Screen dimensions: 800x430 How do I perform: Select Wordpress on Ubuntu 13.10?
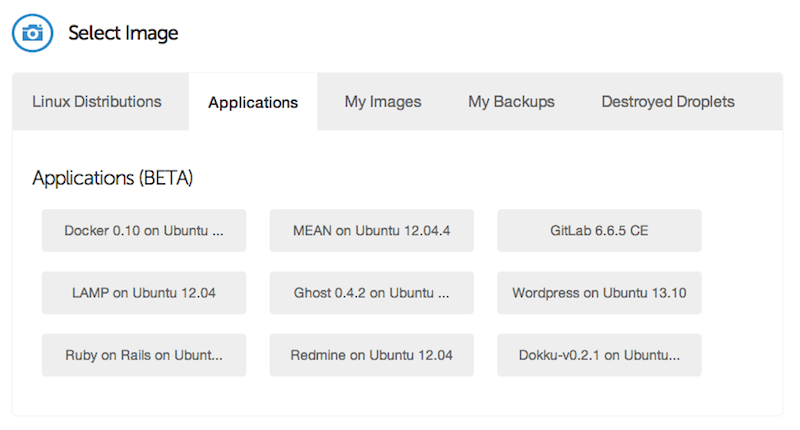tap(599, 293)
